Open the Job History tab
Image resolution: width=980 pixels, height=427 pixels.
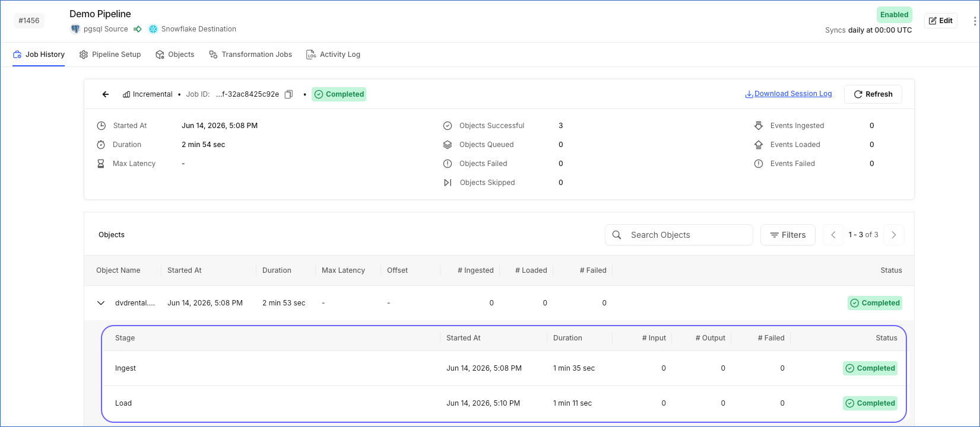pyautogui.click(x=39, y=55)
